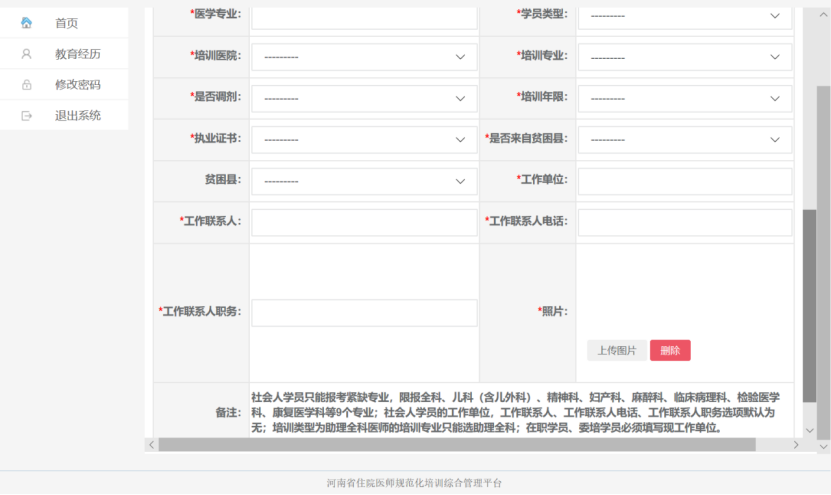Click the person icon beside 教育经历
This screenshot has width=831, height=495.
click(x=27, y=54)
